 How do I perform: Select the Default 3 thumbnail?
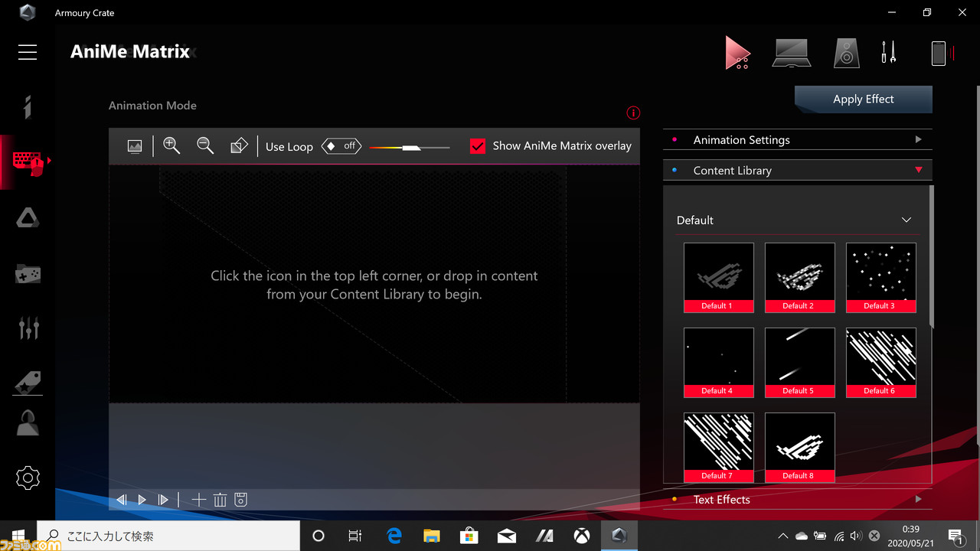880,278
